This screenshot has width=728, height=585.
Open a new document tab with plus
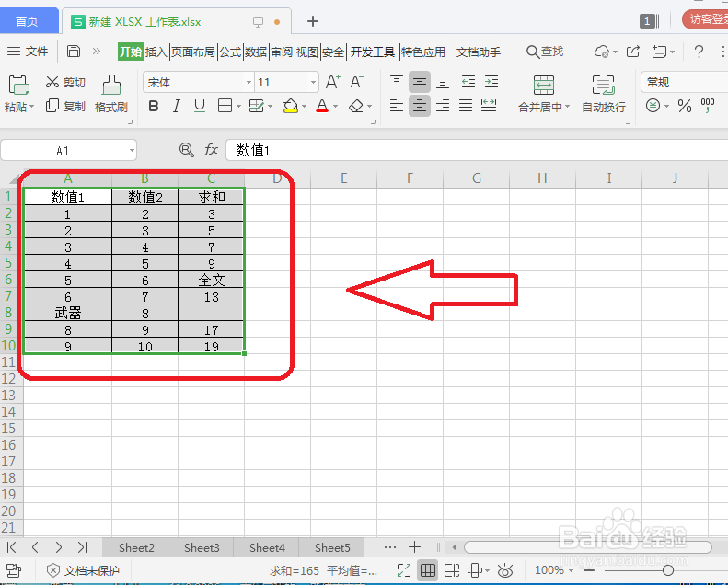point(313,21)
